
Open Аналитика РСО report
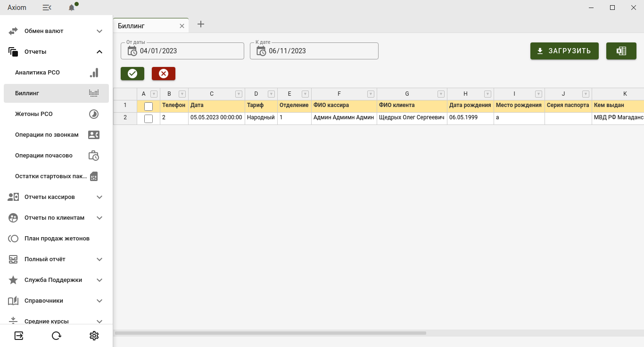click(56, 73)
